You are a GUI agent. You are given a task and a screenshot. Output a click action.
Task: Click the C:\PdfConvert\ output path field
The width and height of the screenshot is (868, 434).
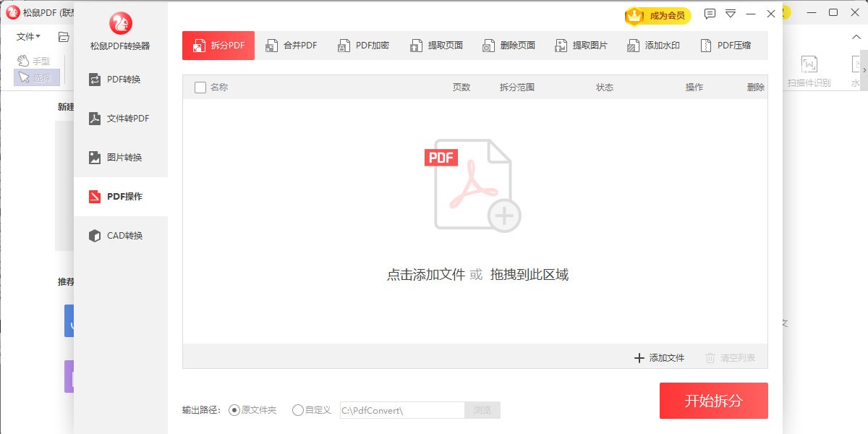point(401,411)
